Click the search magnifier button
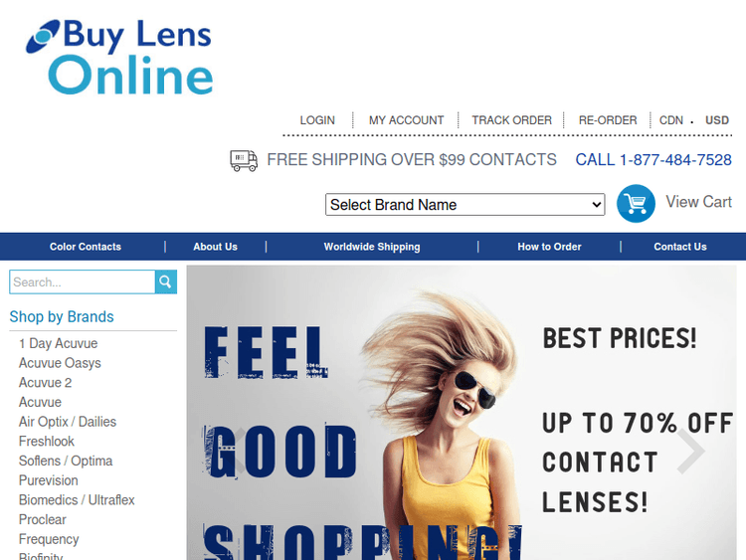746x560 pixels. click(x=166, y=281)
